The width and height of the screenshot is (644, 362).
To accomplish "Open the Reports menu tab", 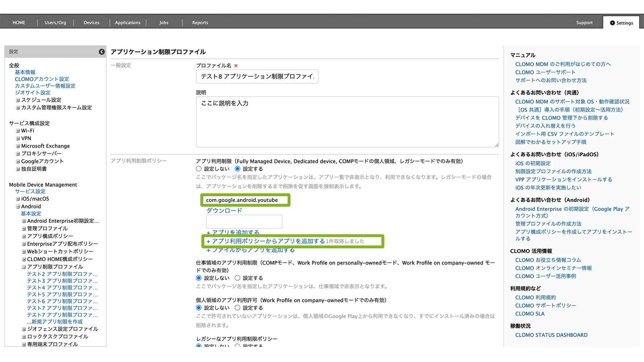I will click(x=200, y=22).
